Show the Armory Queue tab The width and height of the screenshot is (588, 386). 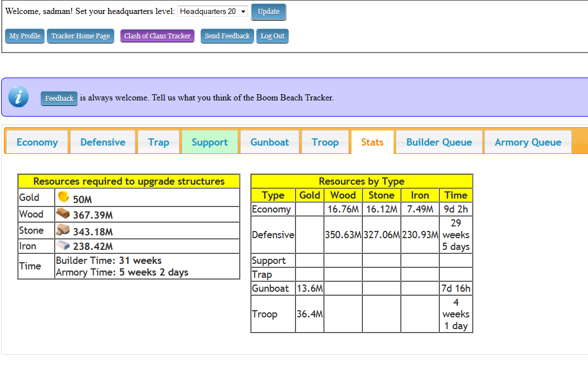(x=528, y=142)
